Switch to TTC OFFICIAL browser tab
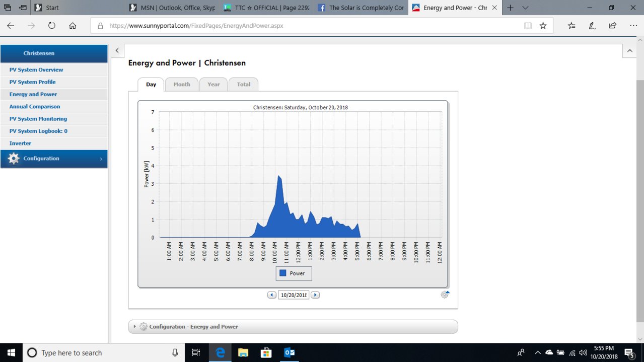 pos(266,8)
